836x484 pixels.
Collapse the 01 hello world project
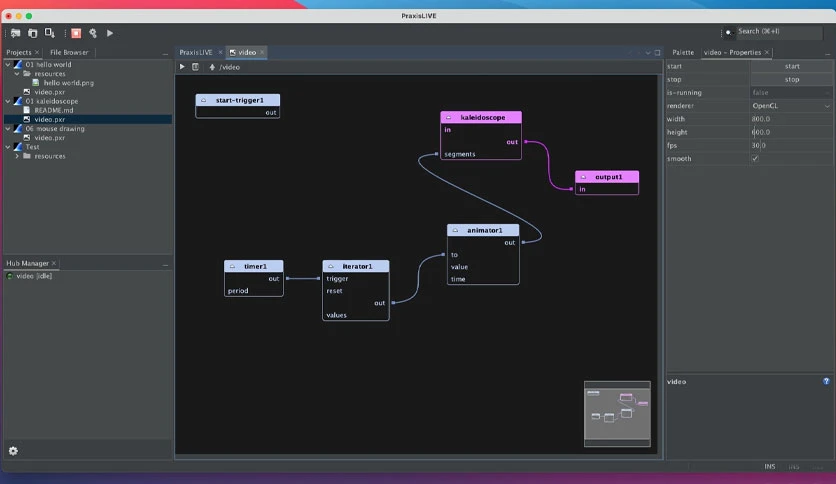point(8,64)
